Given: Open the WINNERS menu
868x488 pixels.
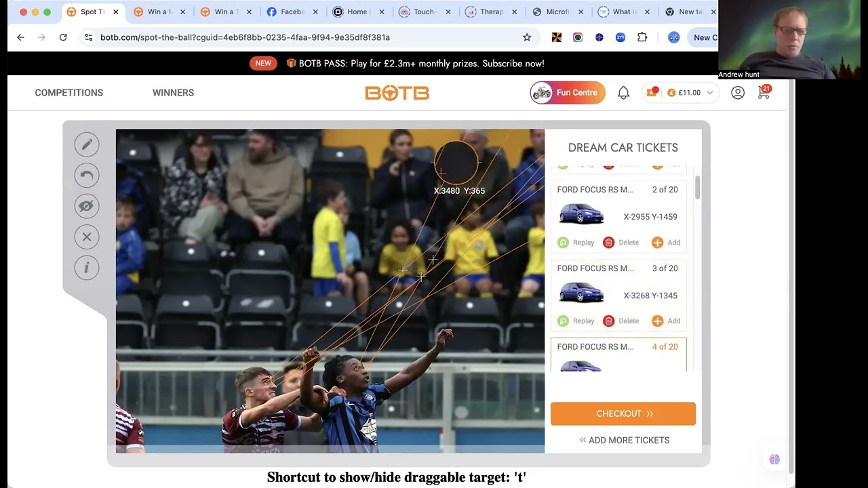Looking at the screenshot, I should pyautogui.click(x=173, y=93).
